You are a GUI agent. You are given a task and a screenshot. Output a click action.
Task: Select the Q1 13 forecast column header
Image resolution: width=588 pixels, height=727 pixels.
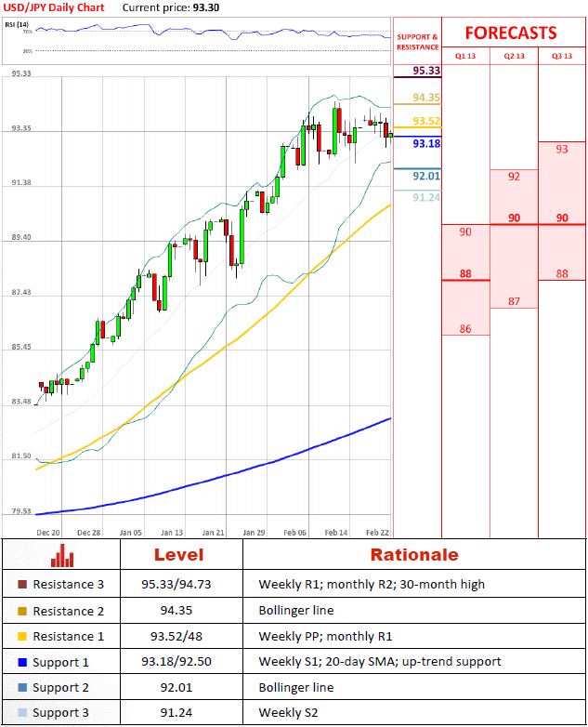tap(465, 56)
